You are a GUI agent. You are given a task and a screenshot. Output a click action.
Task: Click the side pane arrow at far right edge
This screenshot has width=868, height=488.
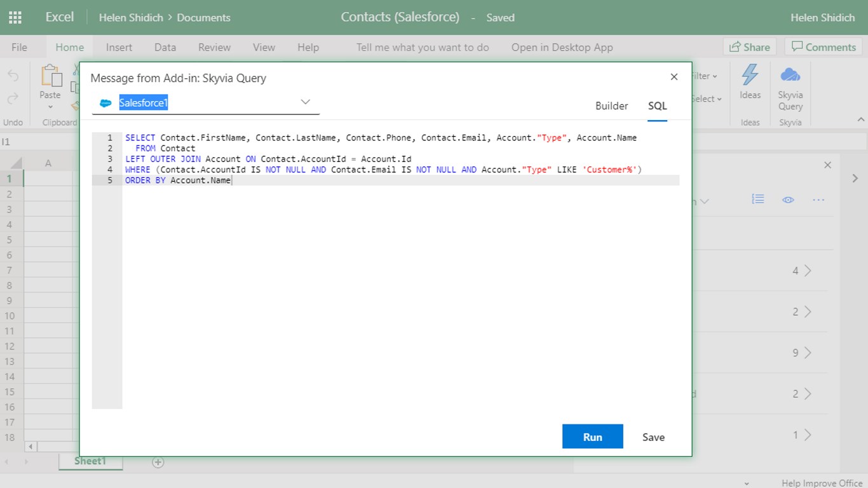click(x=855, y=179)
